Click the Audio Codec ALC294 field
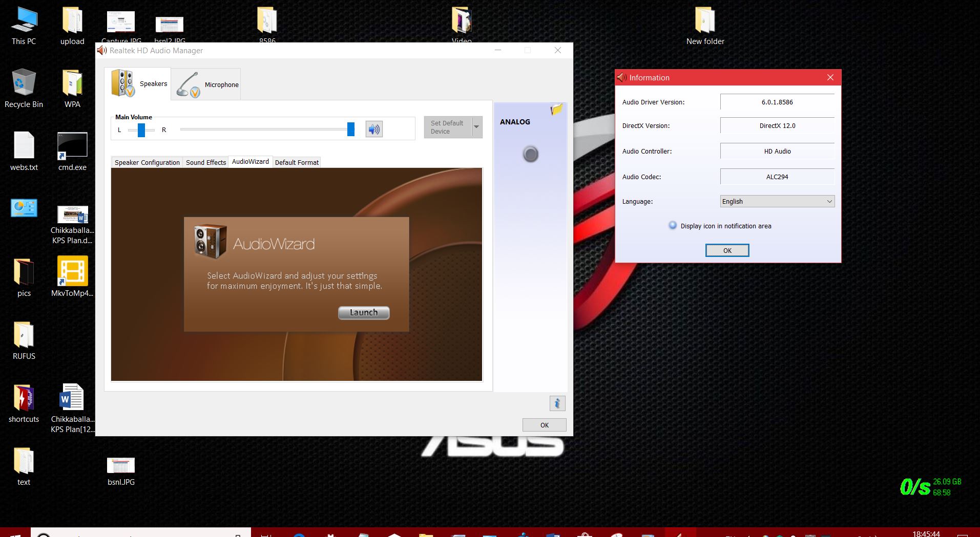 [777, 177]
